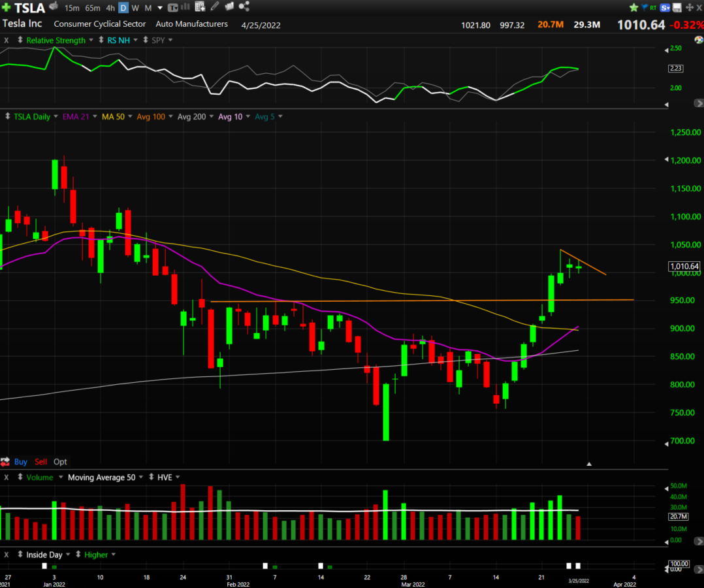The height and width of the screenshot is (588, 704).
Task: Toggle the RT real-time indicator
Action: [x=653, y=8]
